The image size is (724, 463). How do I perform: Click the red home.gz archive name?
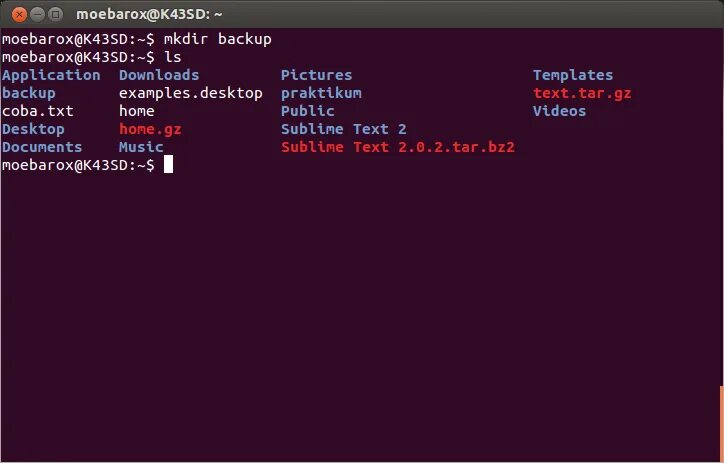point(150,129)
